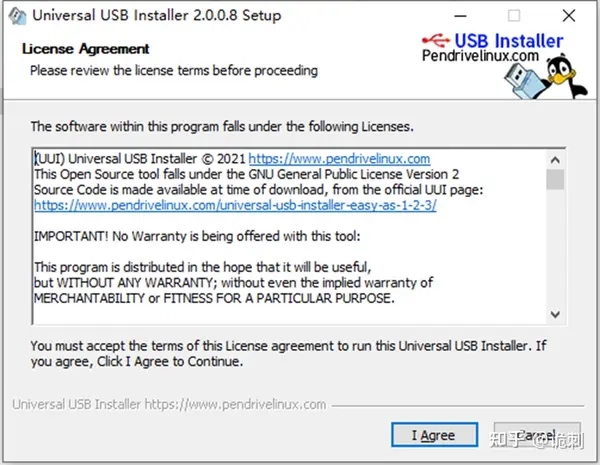Click the blue USB Installer logo text
The image size is (600, 465).
click(509, 41)
